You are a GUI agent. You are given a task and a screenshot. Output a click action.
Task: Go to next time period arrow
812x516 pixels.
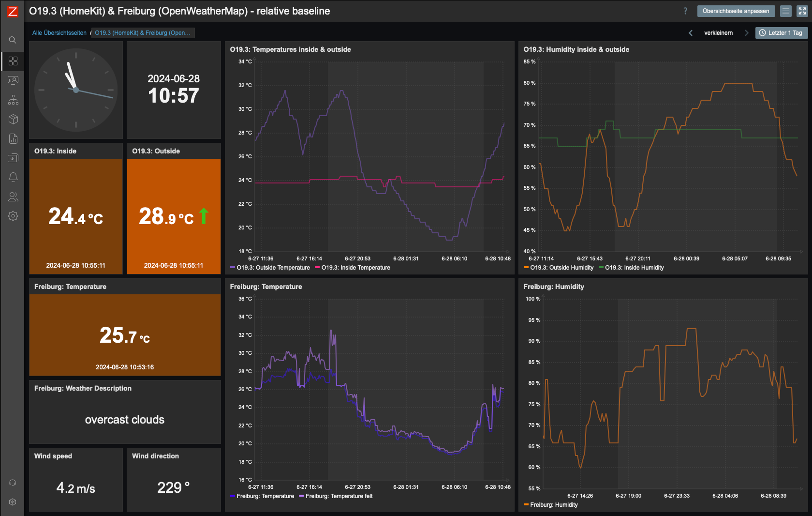(x=746, y=33)
